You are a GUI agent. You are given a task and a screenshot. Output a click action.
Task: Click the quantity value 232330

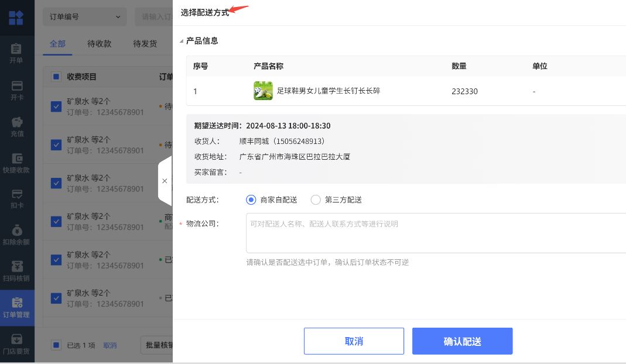(465, 91)
